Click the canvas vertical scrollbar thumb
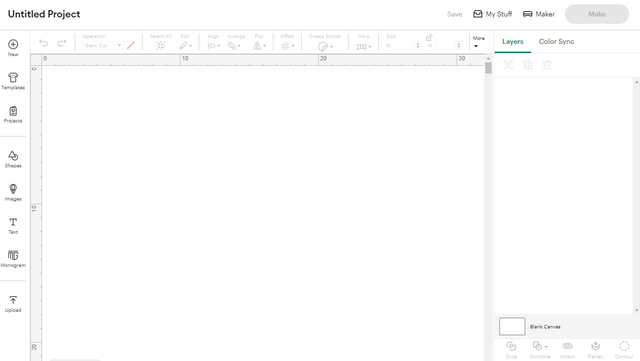 (x=488, y=68)
